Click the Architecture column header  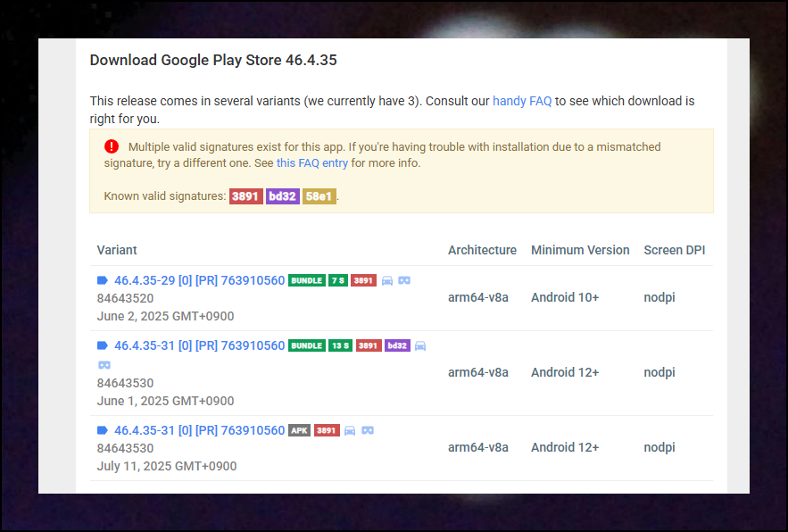(x=482, y=250)
